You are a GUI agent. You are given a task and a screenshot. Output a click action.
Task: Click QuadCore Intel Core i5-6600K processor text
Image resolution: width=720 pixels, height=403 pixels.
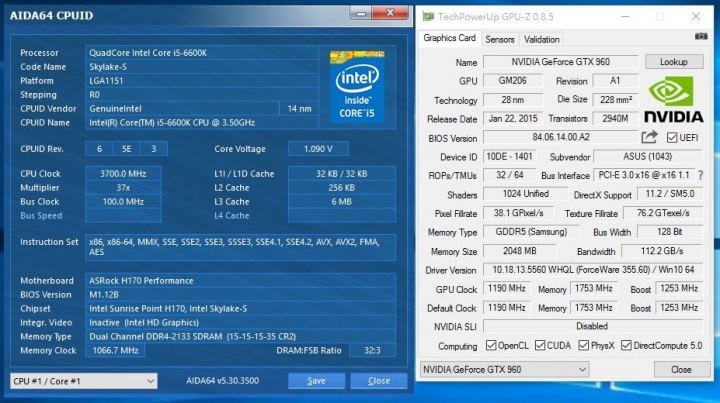[x=148, y=53]
